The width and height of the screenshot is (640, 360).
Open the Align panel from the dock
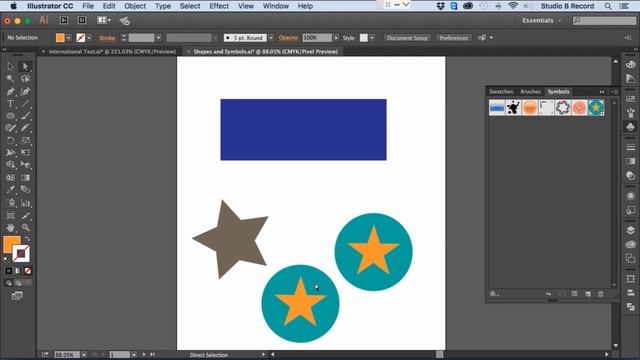tap(630, 293)
